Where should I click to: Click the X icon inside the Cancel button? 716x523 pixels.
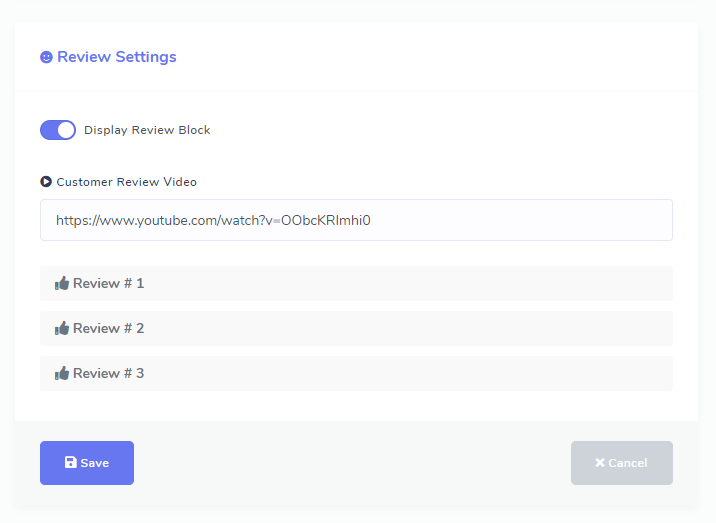click(x=600, y=463)
